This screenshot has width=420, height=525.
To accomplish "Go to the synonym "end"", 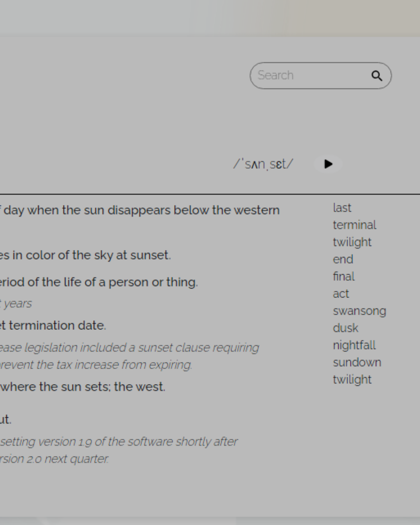I will tap(343, 259).
